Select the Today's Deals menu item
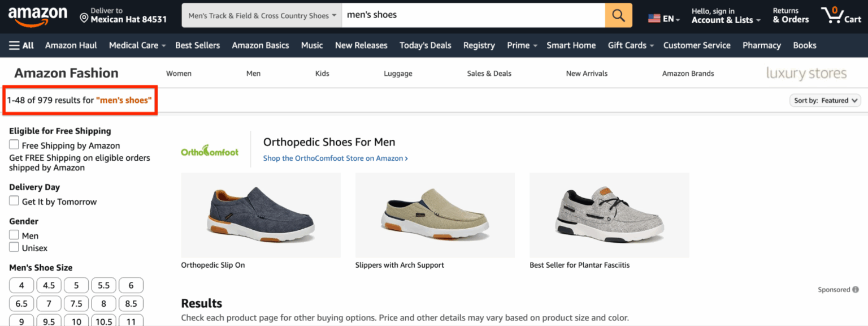Image resolution: width=868 pixels, height=326 pixels. (x=425, y=45)
